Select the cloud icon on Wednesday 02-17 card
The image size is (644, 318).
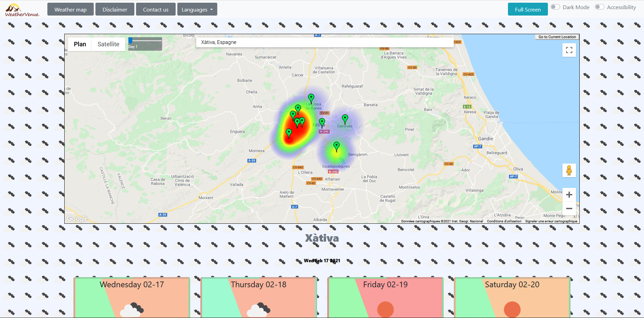click(x=132, y=310)
